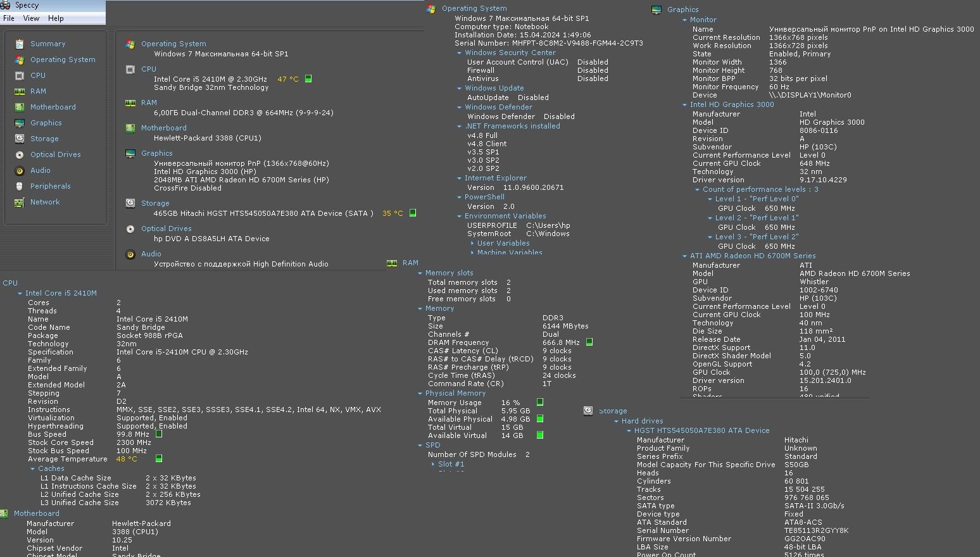Collapse the Memory slots section
The width and height of the screenshot is (980, 557).
pos(420,273)
